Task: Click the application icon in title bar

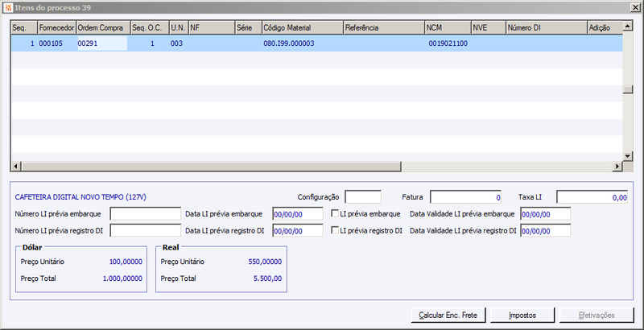Action: coord(7,8)
